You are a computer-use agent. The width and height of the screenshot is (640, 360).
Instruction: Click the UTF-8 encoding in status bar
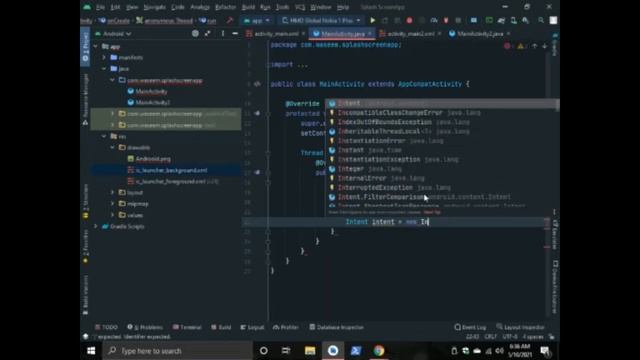509,337
